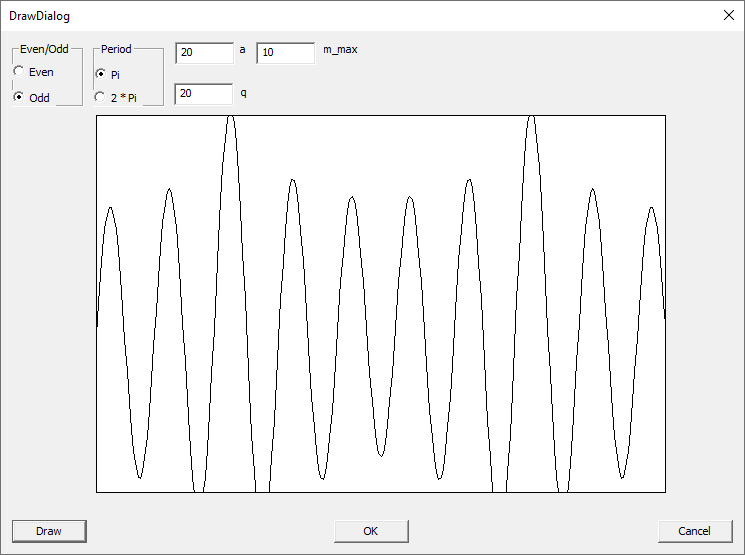Choose the Odd radio option
Screen dimensions: 745x555
coord(19,98)
